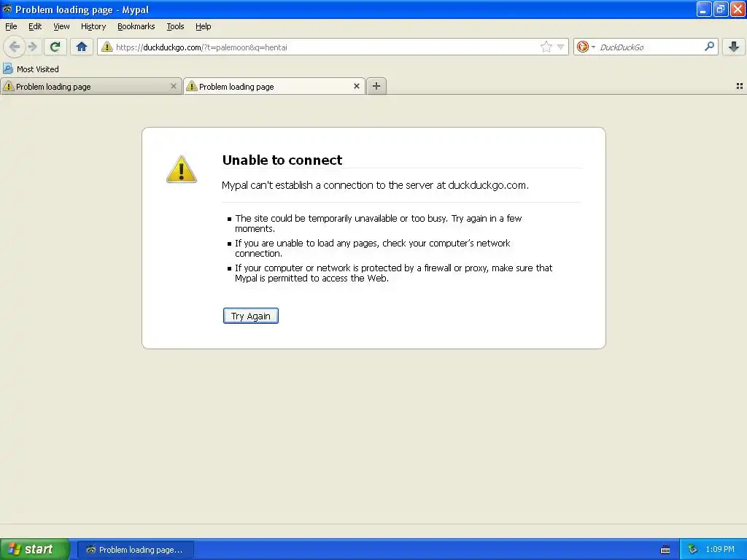Open the Edit menu
This screenshot has height=560, width=747.
click(x=35, y=26)
